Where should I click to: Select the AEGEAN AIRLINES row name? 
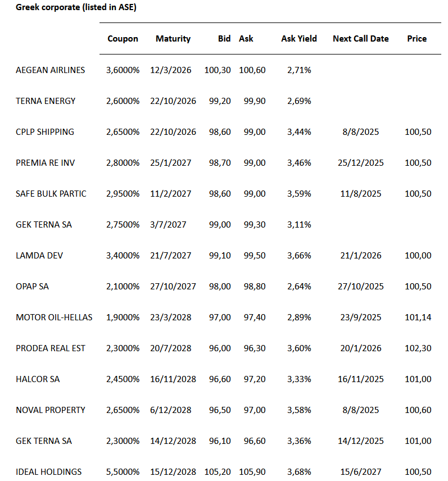tap(51, 70)
